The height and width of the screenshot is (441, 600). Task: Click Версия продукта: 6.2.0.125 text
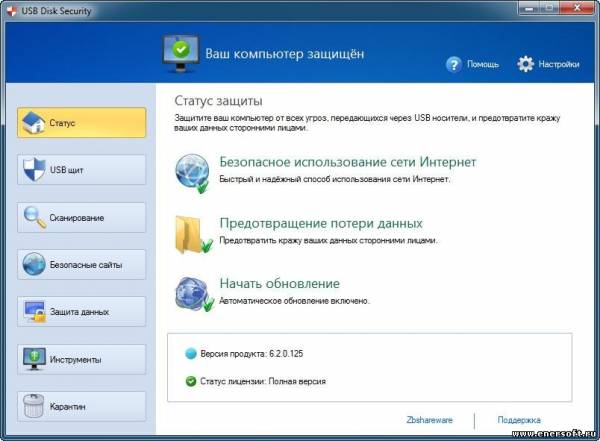(252, 354)
